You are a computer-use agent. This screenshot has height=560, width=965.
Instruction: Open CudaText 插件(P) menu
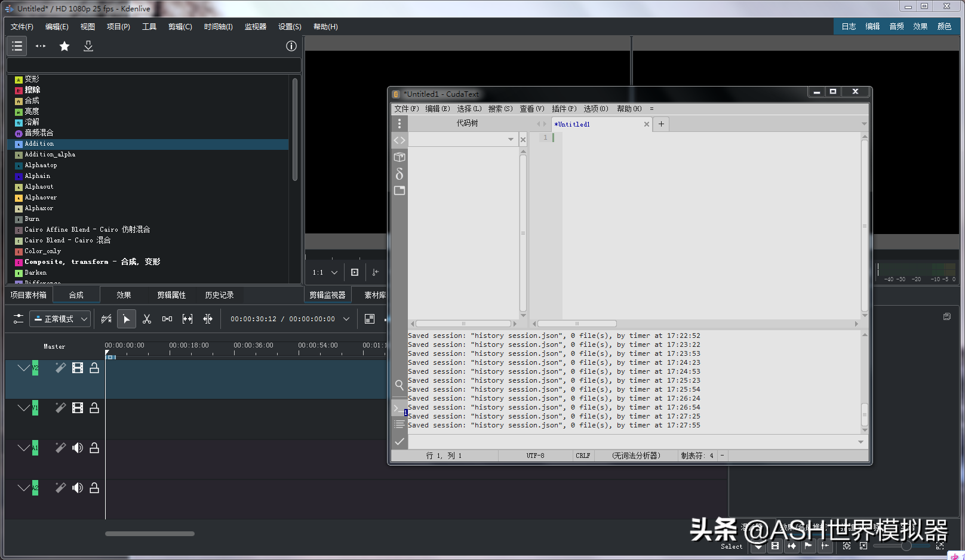tap(564, 109)
